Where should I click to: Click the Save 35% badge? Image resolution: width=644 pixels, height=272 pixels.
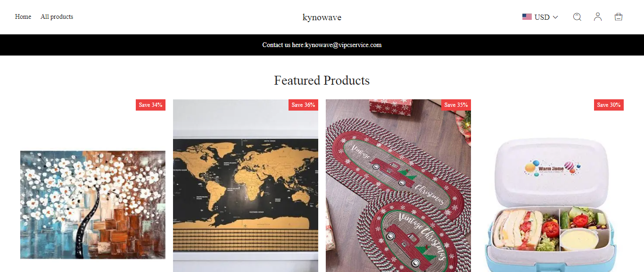coord(456,105)
